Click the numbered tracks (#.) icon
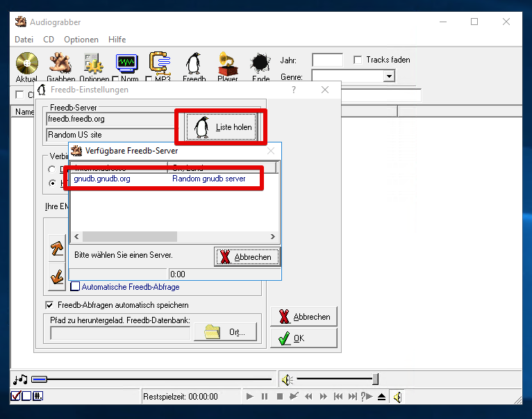This screenshot has width=532, height=419. tap(38, 396)
